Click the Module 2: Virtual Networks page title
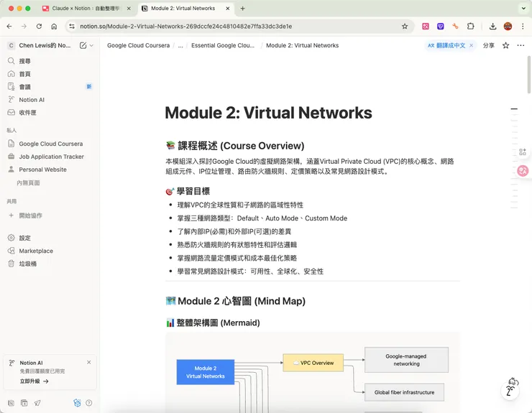This screenshot has height=413, width=532. 268,113
